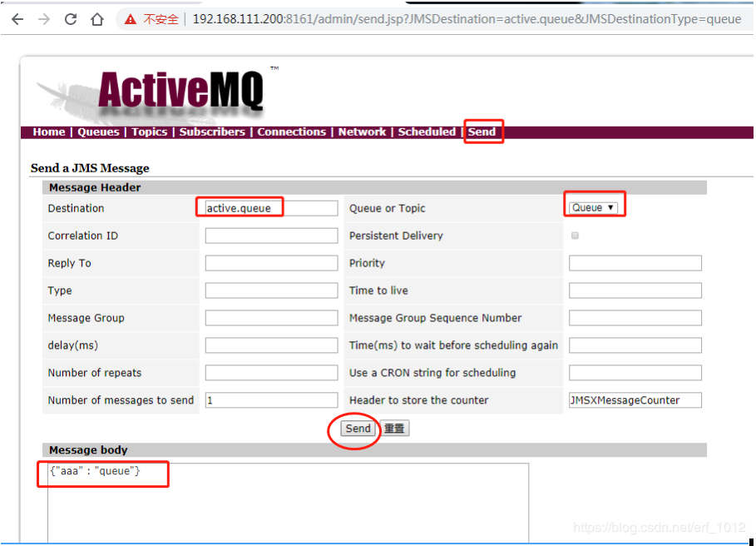This screenshot has height=546, width=756.
Task: Click the 'Correlation ID' label
Action: click(82, 236)
